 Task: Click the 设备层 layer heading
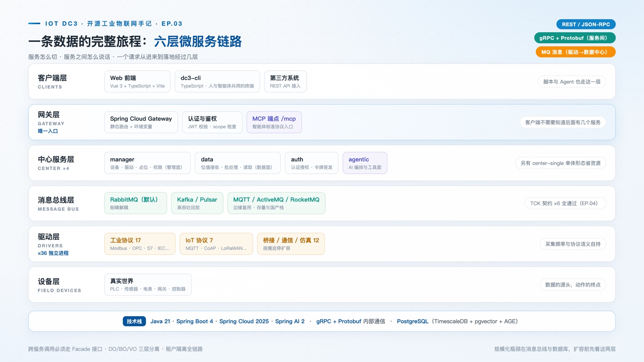[x=49, y=281]
